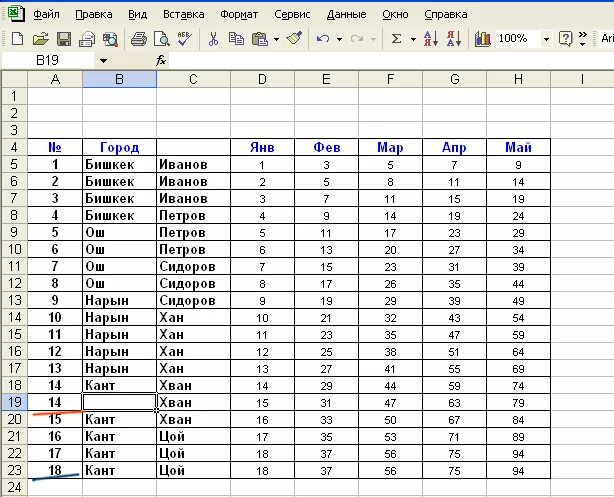Screen dimensions: 614x497
Task: Open the Справка menu
Action: (x=446, y=14)
